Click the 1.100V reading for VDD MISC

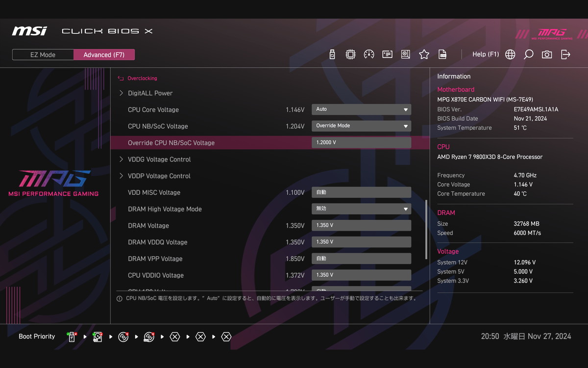click(x=295, y=193)
